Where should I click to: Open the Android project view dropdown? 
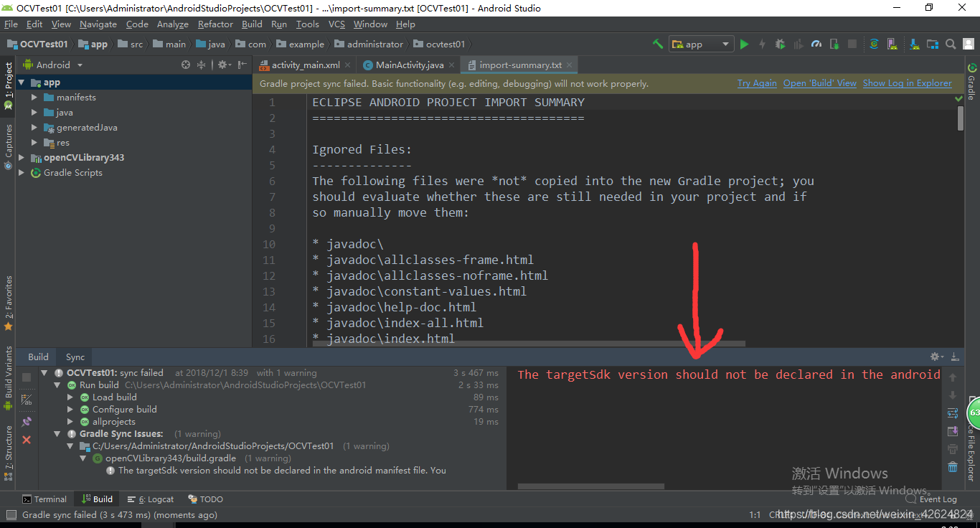(x=54, y=65)
